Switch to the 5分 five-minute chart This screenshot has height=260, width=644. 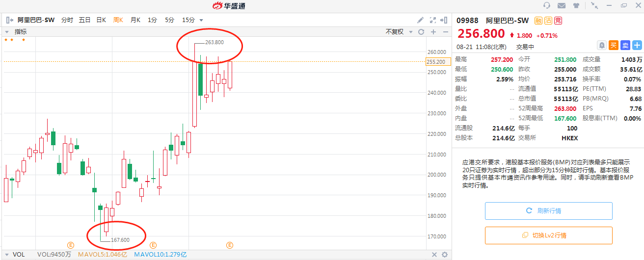point(170,20)
